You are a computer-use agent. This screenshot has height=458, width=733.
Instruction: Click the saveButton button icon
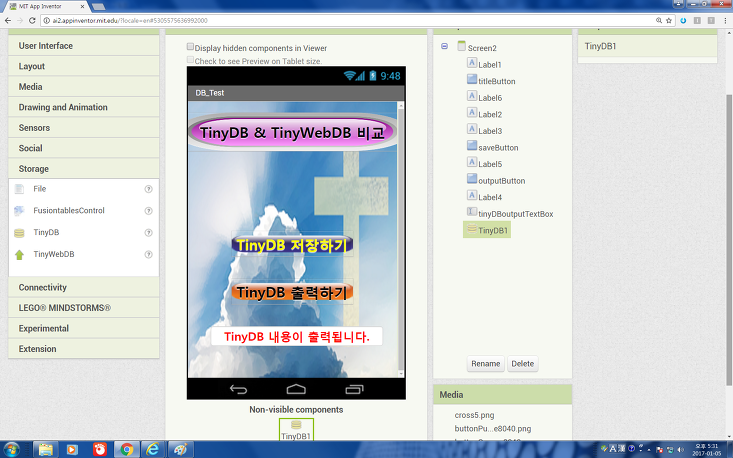point(472,146)
